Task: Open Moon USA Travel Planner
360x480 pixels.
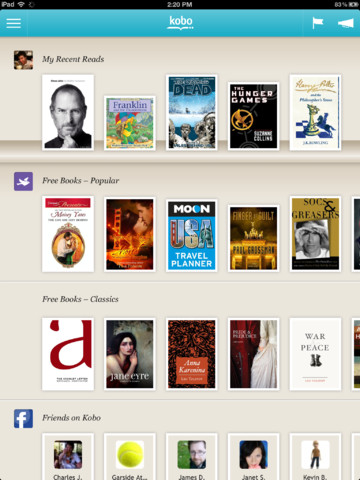Action: click(192, 236)
